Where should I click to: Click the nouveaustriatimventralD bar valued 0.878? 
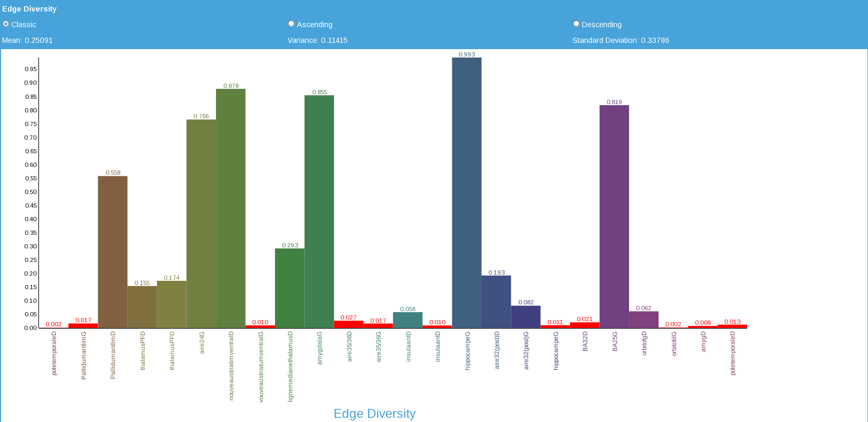[x=231, y=209]
